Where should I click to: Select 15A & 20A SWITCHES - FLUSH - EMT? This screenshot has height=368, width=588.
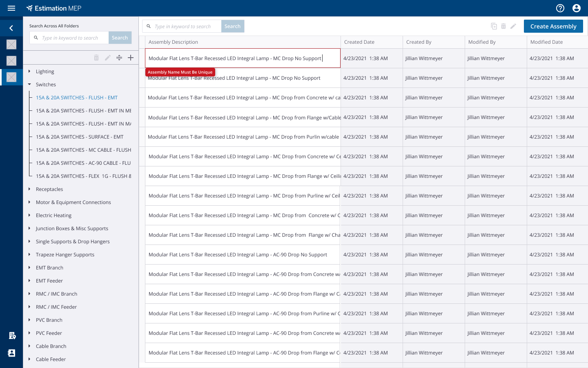77,98
